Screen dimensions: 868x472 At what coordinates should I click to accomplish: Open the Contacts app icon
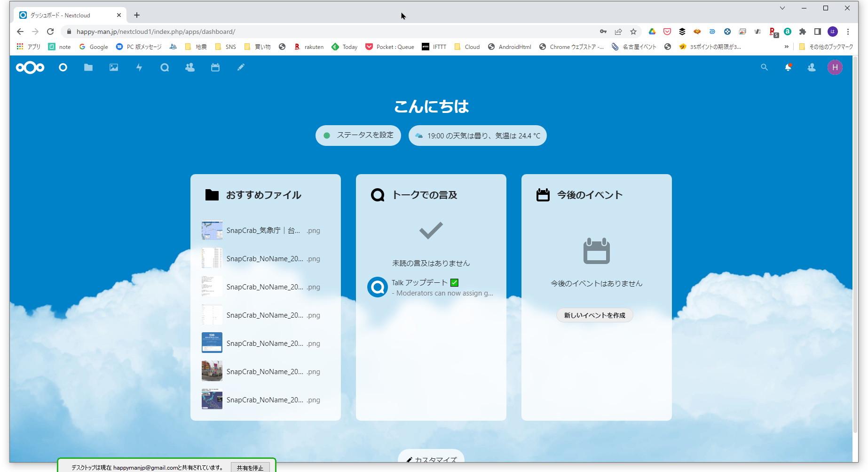tap(190, 68)
